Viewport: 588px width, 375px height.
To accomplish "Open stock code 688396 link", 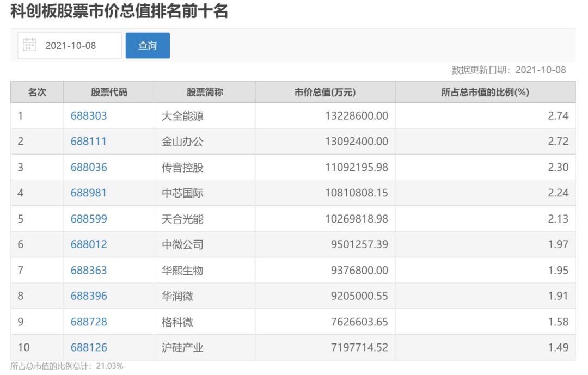I will (x=89, y=296).
